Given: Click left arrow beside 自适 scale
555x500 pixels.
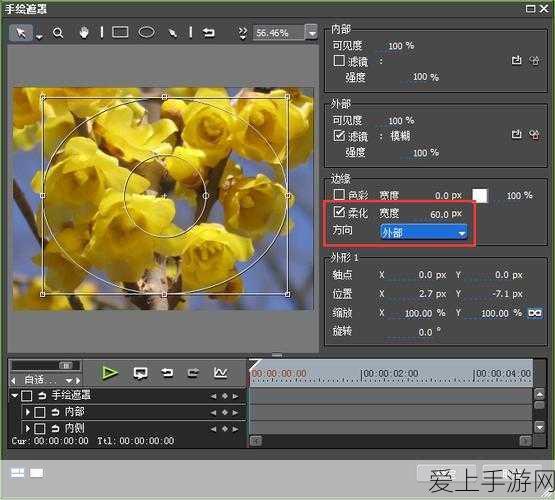Looking at the screenshot, I should tap(13, 380).
